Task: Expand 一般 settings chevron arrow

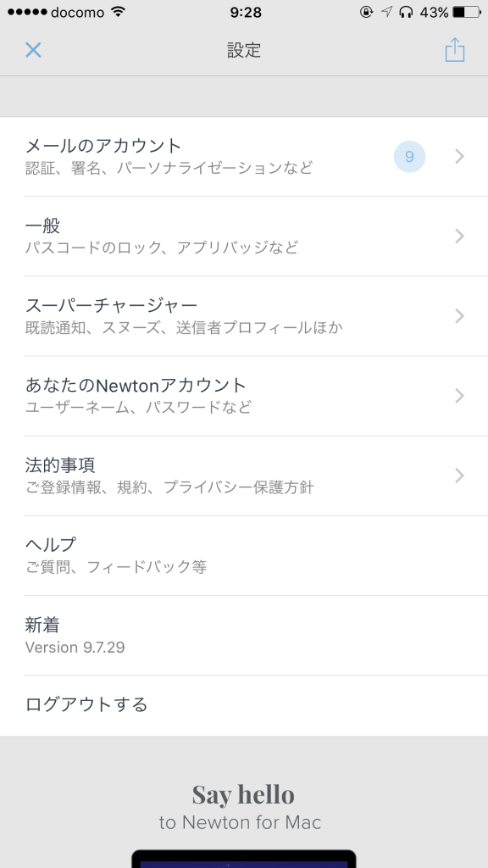Action: [459, 236]
